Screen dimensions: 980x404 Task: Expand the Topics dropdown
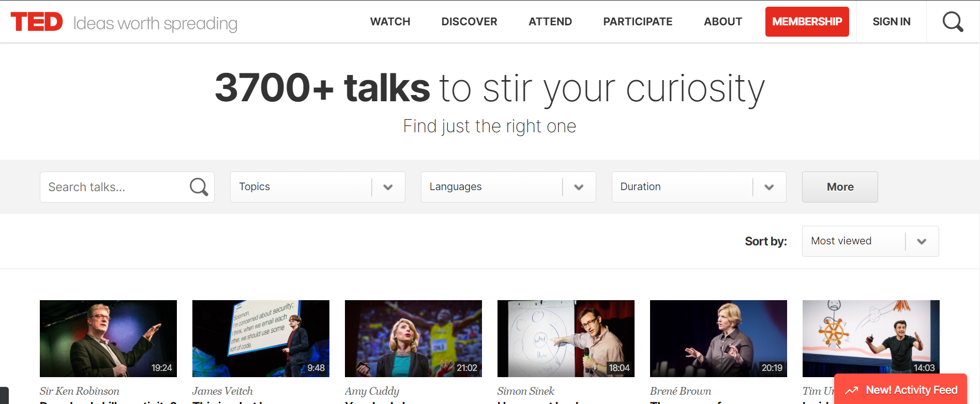tap(318, 187)
